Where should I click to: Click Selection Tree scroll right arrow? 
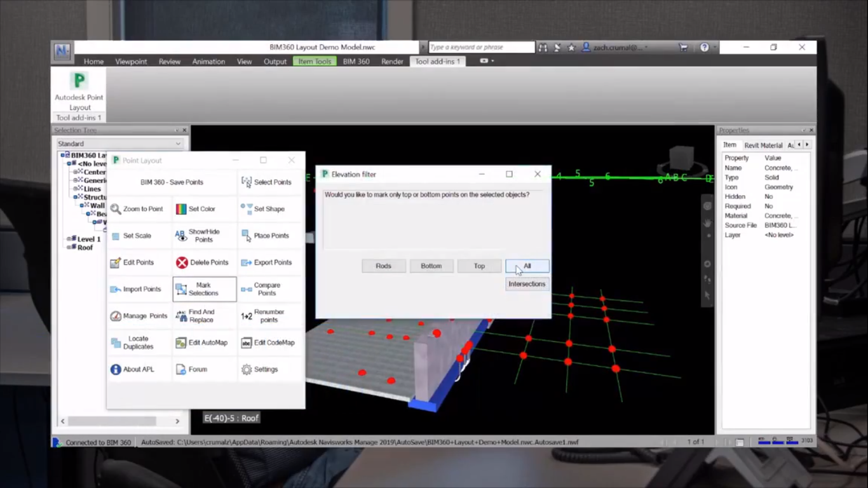click(x=177, y=421)
